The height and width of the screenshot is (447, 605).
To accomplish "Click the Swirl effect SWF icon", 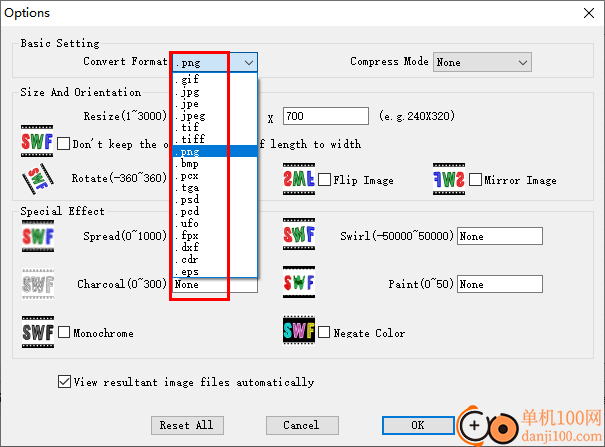I will click(299, 234).
